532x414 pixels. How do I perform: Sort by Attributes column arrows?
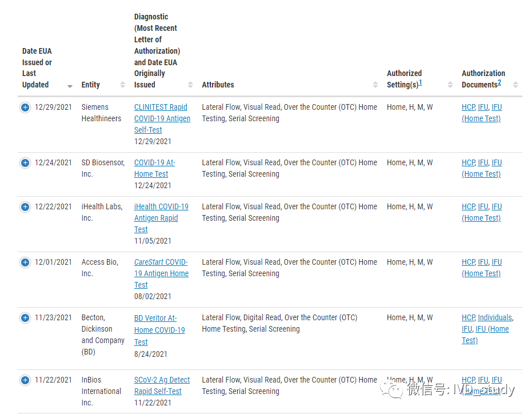point(375,85)
